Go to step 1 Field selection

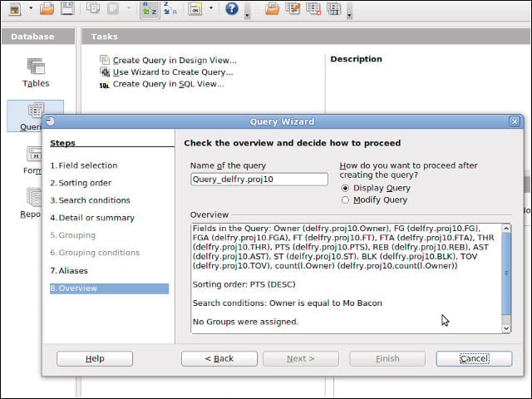coord(84,165)
